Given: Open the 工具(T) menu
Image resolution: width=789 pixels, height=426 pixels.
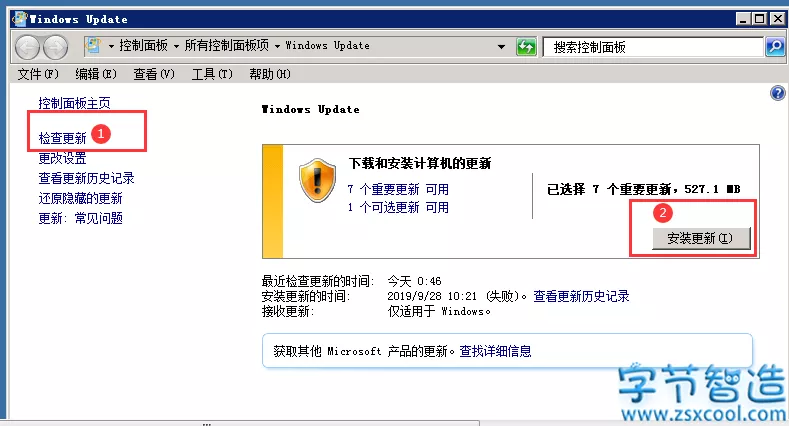Looking at the screenshot, I should coord(212,74).
